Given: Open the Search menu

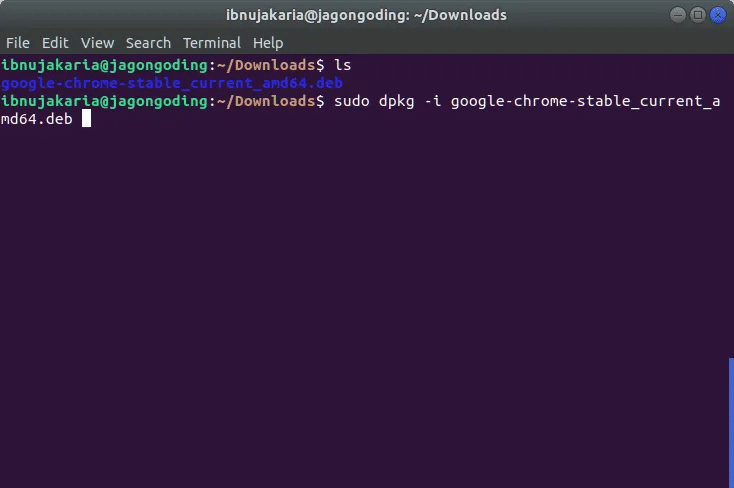Looking at the screenshot, I should tap(148, 43).
